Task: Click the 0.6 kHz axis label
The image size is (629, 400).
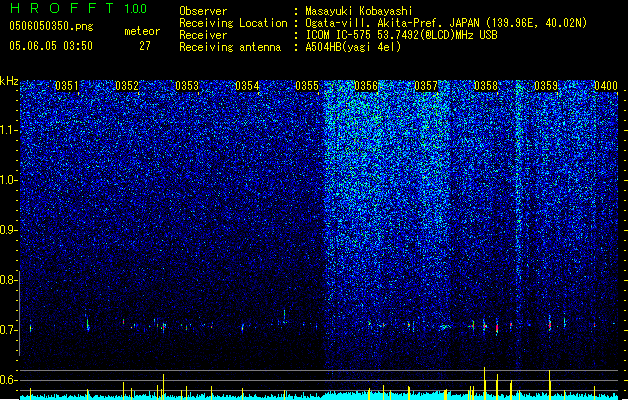Action: pos(8,380)
